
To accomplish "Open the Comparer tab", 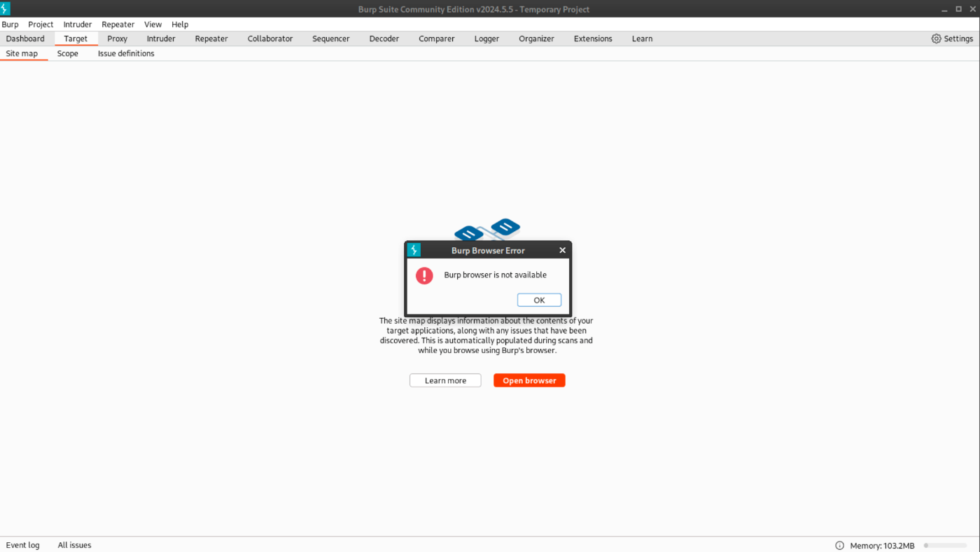I will coord(437,39).
